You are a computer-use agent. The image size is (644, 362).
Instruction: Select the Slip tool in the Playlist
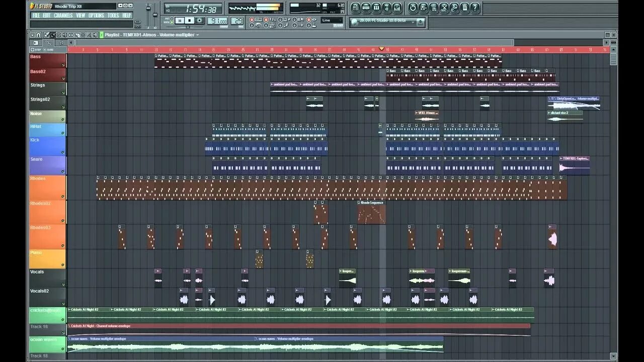tap(70, 35)
